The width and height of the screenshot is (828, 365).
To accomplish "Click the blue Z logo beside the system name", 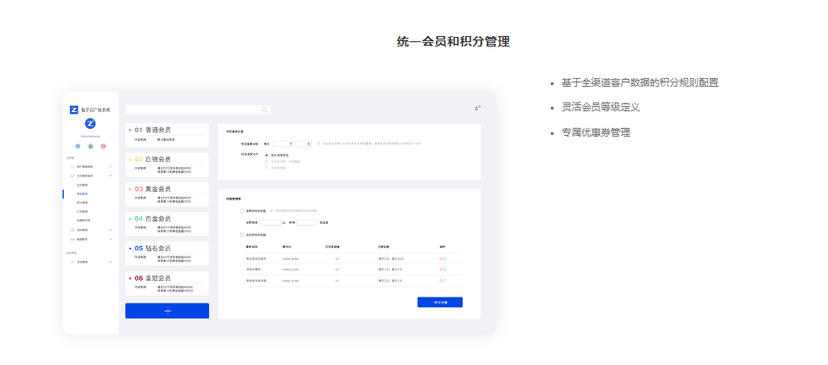I will click(x=74, y=110).
